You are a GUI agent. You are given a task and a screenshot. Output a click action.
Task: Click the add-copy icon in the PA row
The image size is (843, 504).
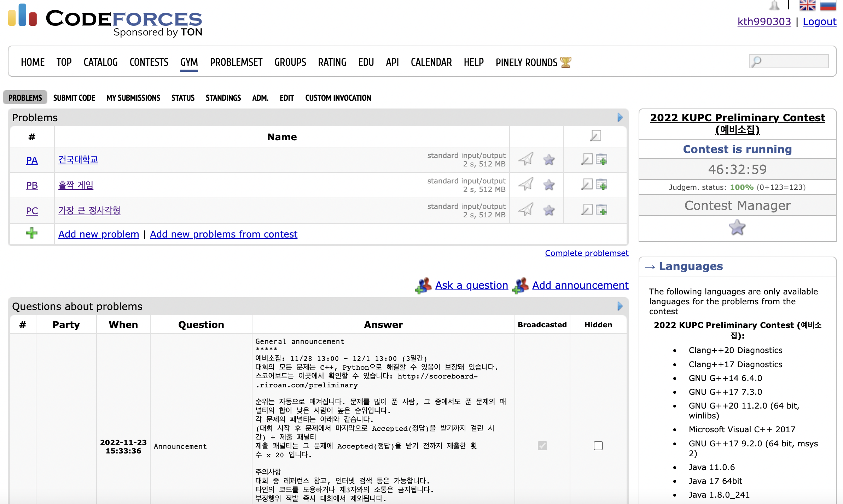601,159
